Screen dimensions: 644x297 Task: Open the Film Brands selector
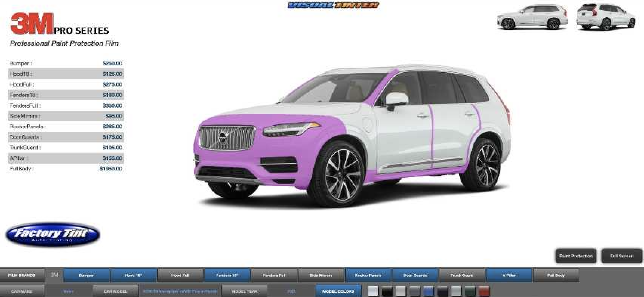[22, 275]
